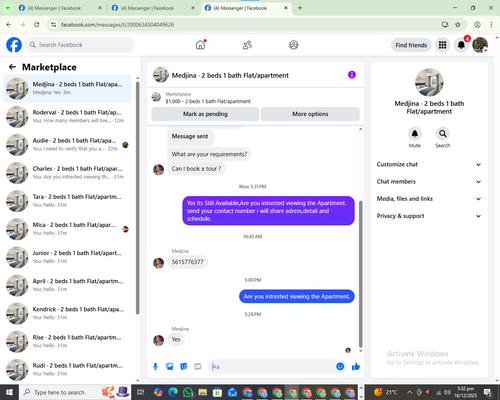
Task: Open the April conversation
Action: tap(67, 285)
